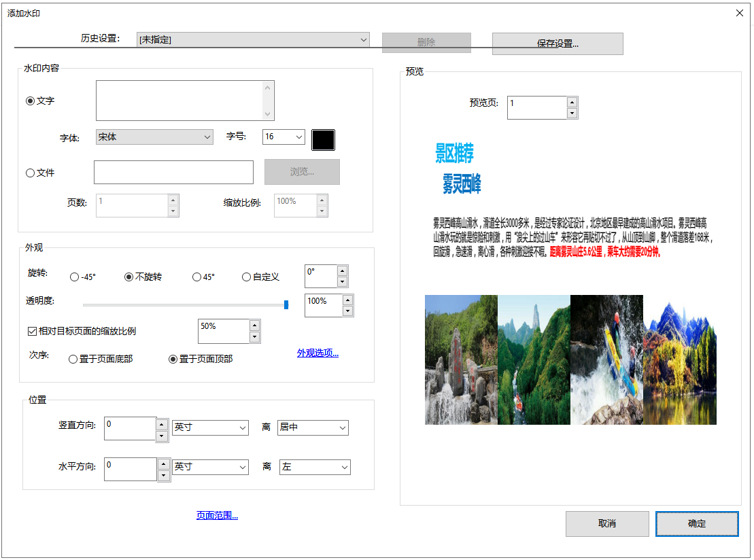Decrease rotation angle with down arrow
The image size is (754, 560).
343,281
